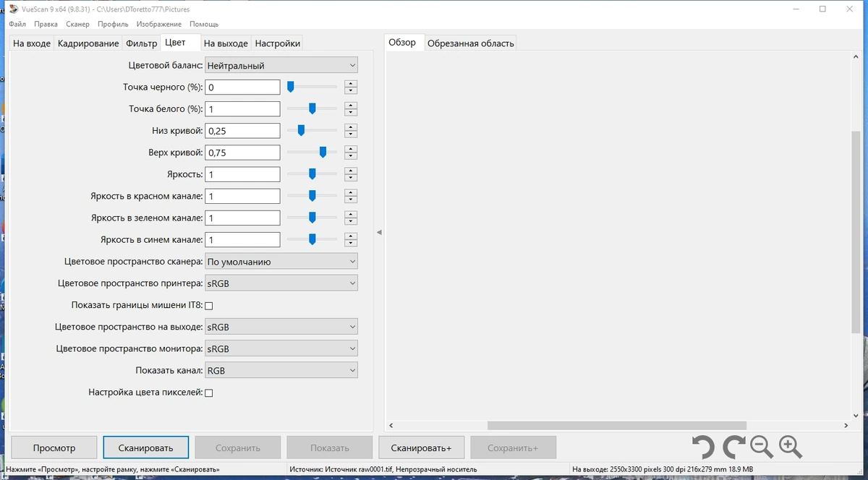
Task: Click the "Точка черного (%)" input field
Action: [x=242, y=87]
